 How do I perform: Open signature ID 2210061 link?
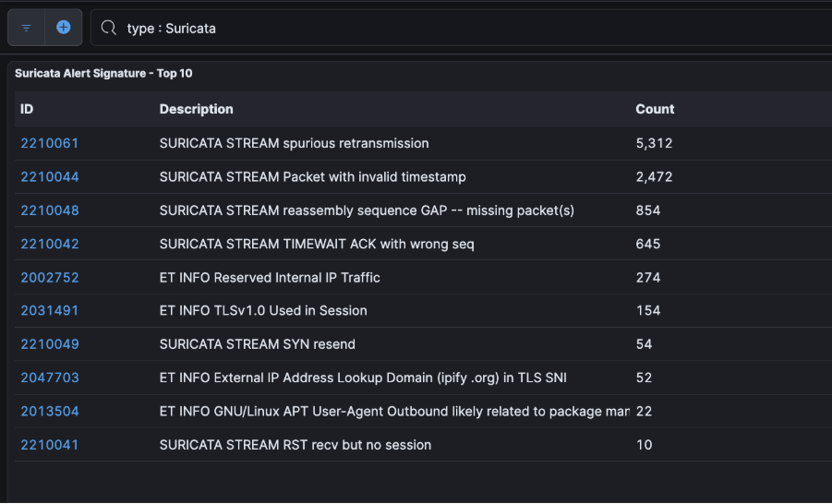coord(50,143)
